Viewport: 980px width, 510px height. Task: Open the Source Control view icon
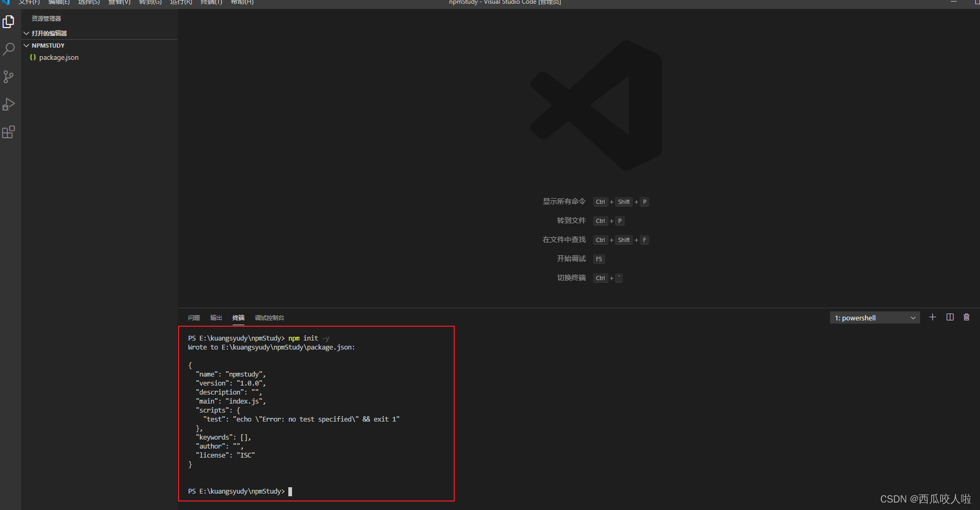click(8, 77)
